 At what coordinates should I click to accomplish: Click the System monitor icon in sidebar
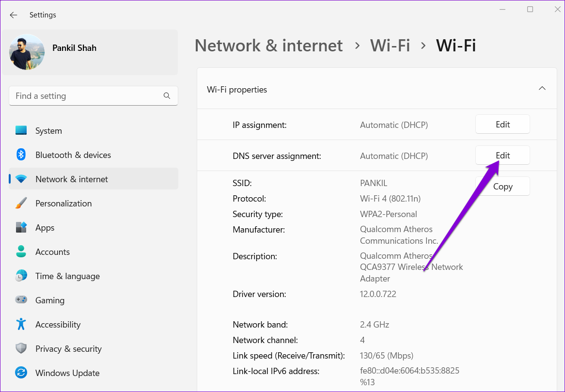click(x=21, y=131)
